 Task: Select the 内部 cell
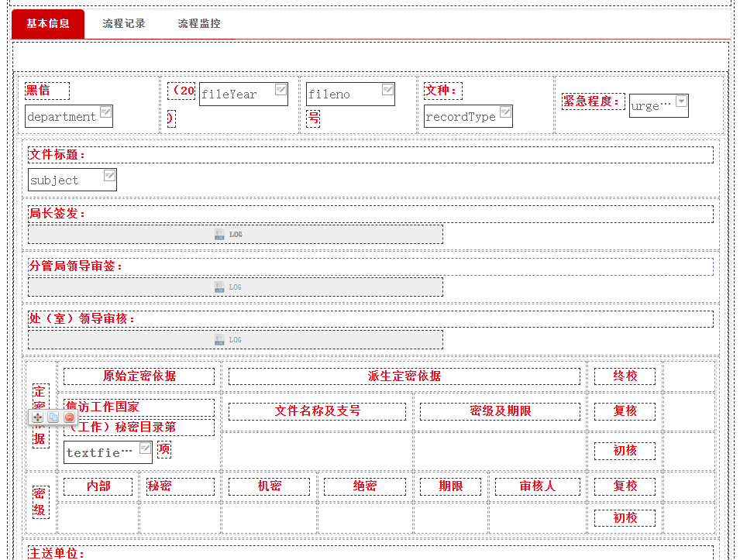tap(98, 486)
